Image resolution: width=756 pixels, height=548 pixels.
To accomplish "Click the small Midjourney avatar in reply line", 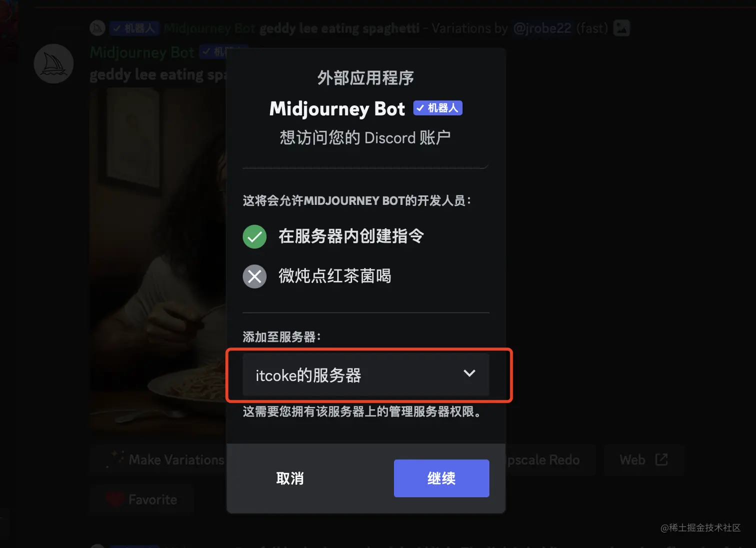I will (97, 28).
